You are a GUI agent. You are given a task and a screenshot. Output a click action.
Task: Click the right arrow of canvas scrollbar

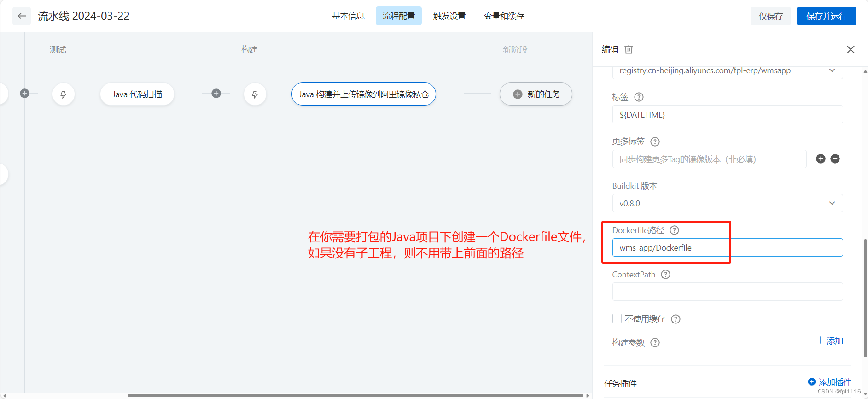pyautogui.click(x=588, y=395)
